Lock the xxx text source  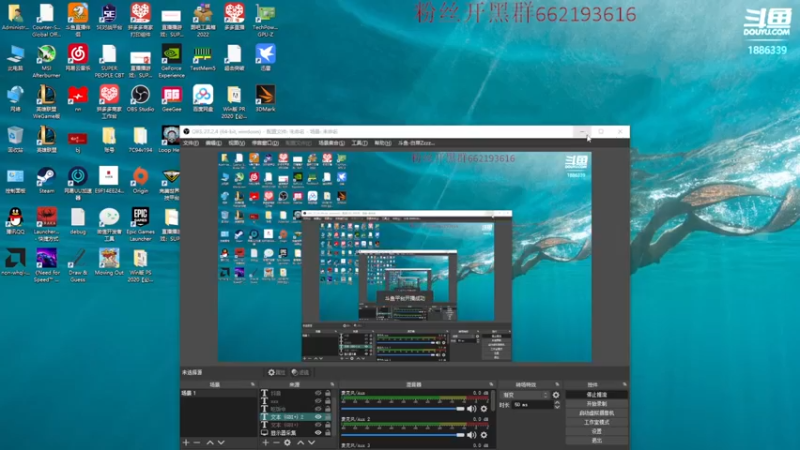coord(328,401)
